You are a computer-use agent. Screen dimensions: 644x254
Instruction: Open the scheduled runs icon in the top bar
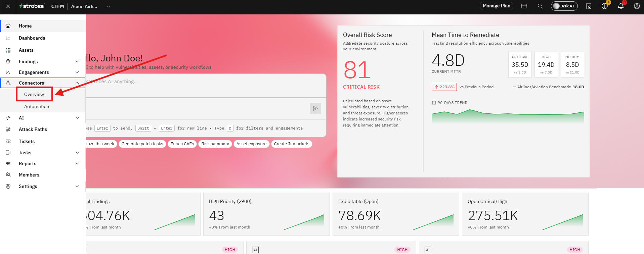(x=589, y=6)
